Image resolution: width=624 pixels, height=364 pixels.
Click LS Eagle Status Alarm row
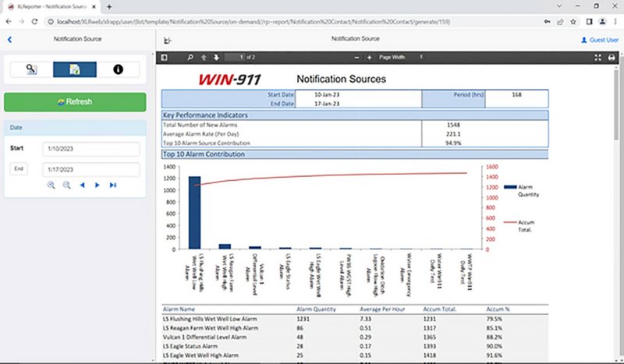coord(355,346)
